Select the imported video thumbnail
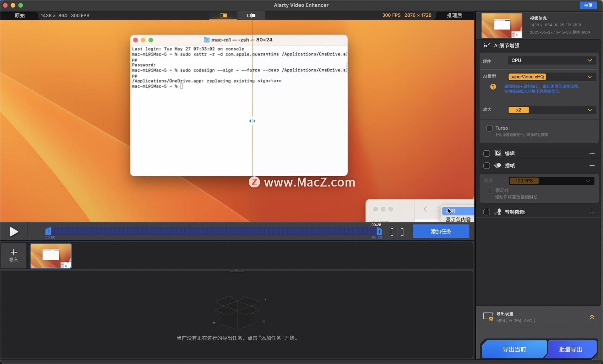Viewport: 603px width, 364px height. pyautogui.click(x=51, y=256)
